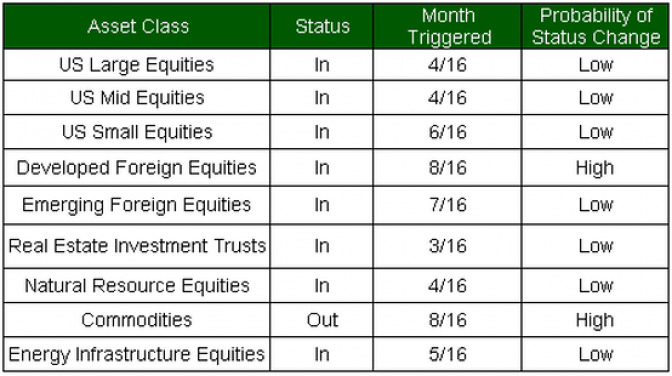Select the 5/16 month for Energy Infrastructure
Screen dimensions: 672x376
coord(447,354)
